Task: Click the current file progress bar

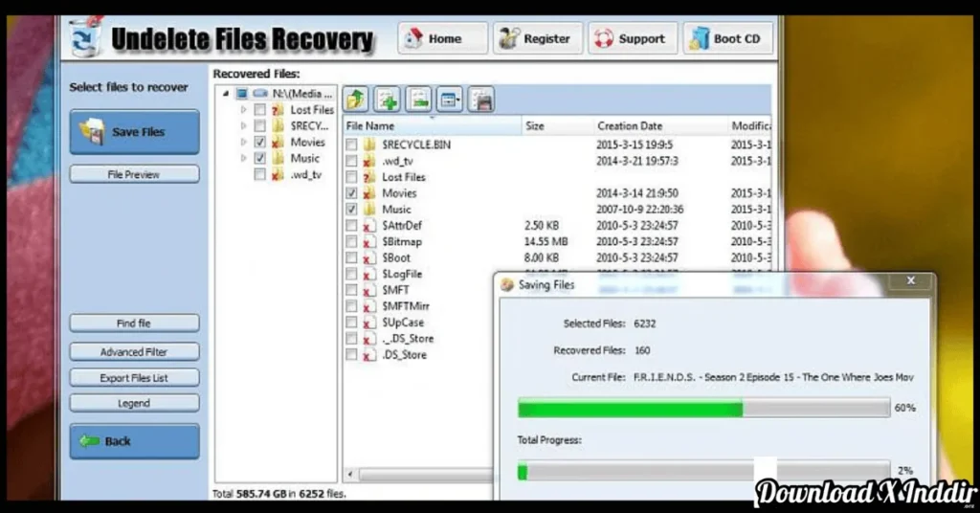Action: tap(703, 408)
